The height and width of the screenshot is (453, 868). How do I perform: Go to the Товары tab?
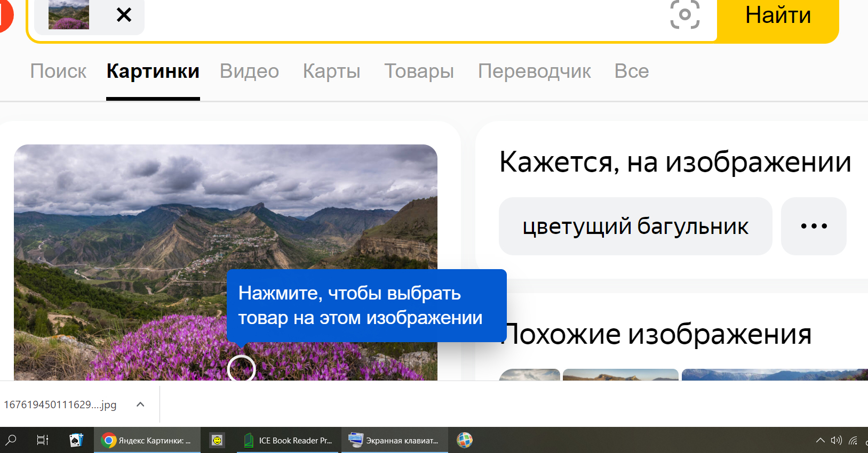tap(419, 71)
